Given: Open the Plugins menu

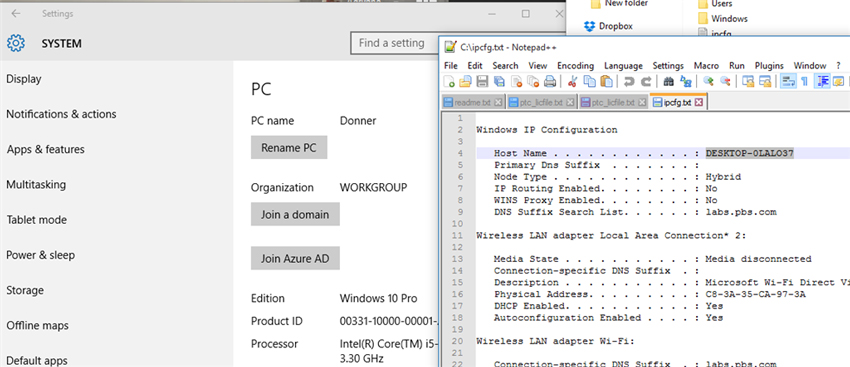Looking at the screenshot, I should point(769,66).
